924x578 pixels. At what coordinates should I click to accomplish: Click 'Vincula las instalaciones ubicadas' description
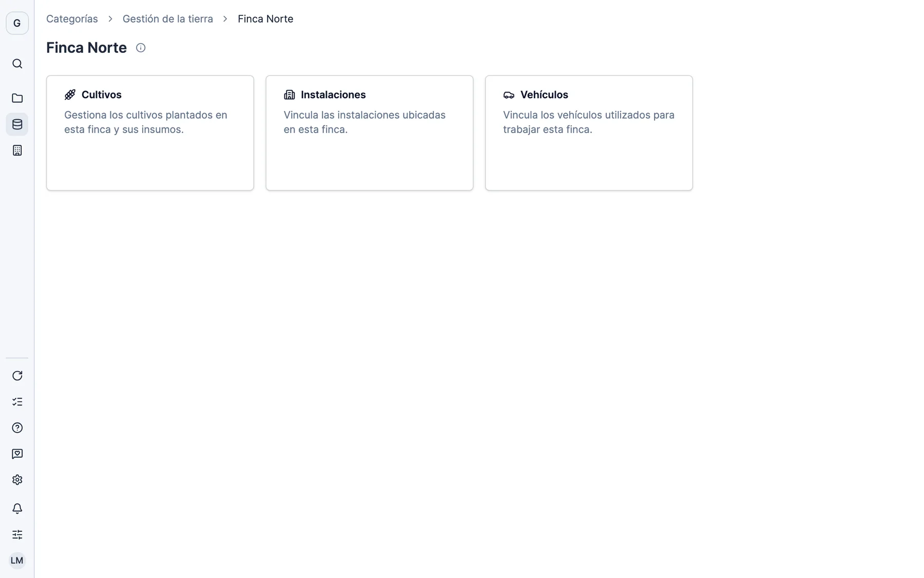click(x=364, y=122)
